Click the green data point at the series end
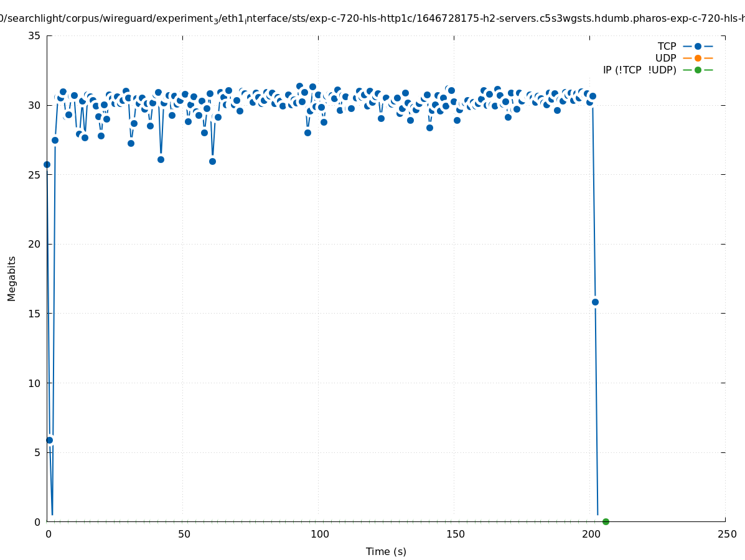 tap(606, 521)
